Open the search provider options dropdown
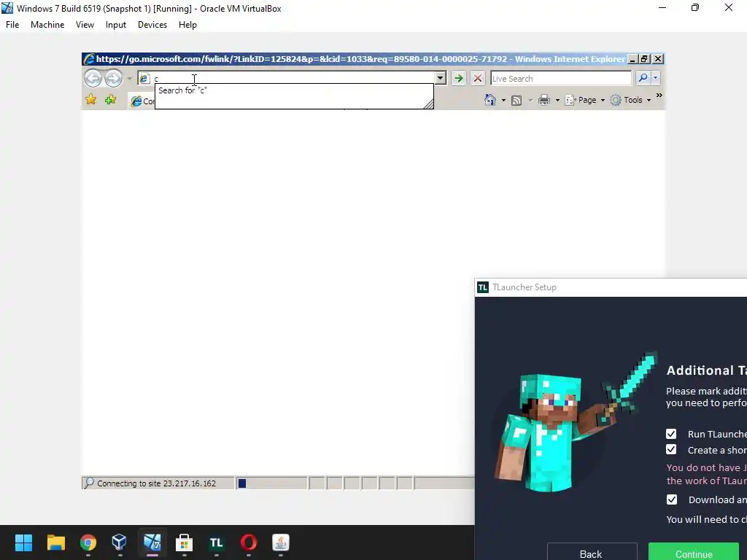Screen dimensions: 747x560 click(656, 77)
